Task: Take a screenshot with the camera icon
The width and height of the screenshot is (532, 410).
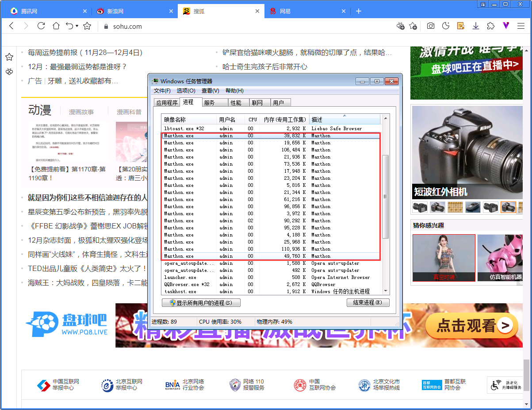Action: pyautogui.click(x=430, y=26)
